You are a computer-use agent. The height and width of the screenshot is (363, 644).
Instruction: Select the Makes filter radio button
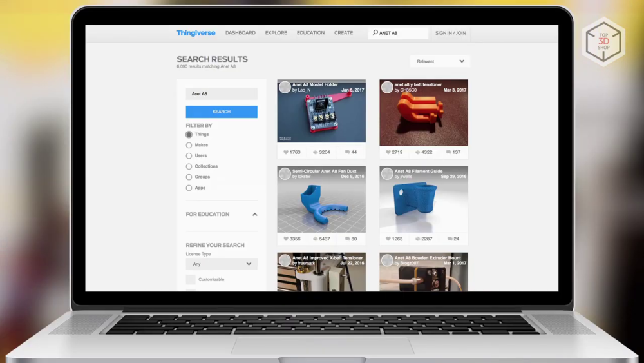pos(189,145)
